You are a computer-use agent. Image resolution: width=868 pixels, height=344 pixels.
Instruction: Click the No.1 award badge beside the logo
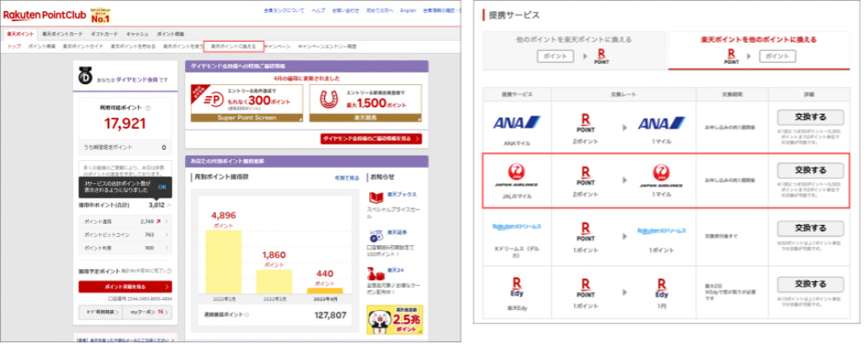[101, 14]
